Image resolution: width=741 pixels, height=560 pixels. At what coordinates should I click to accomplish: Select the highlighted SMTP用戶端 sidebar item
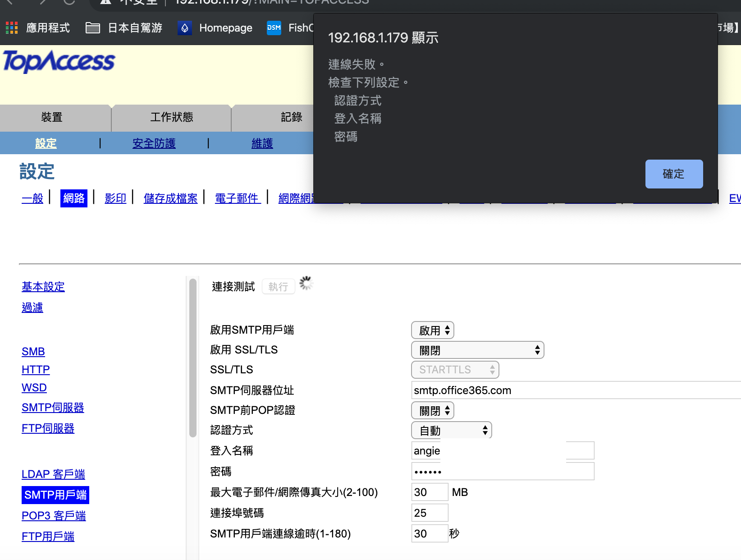[x=55, y=495]
